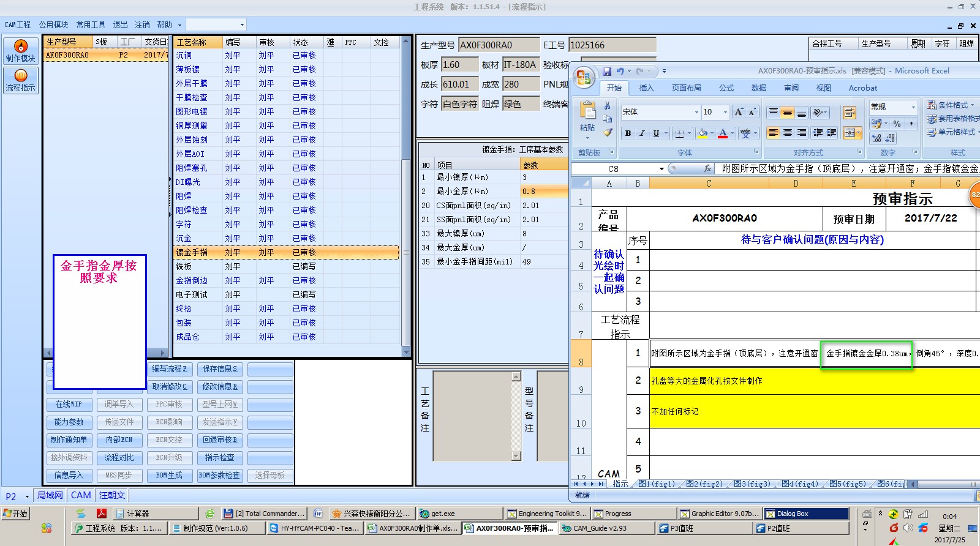The width and height of the screenshot is (980, 546).
Task: Decrease indent in Excel
Action: (x=818, y=133)
